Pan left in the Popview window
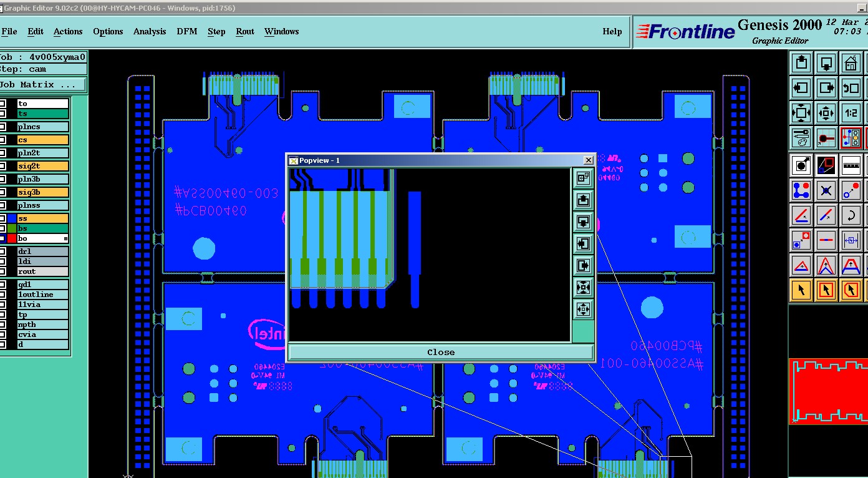This screenshot has width=868, height=478. (583, 243)
